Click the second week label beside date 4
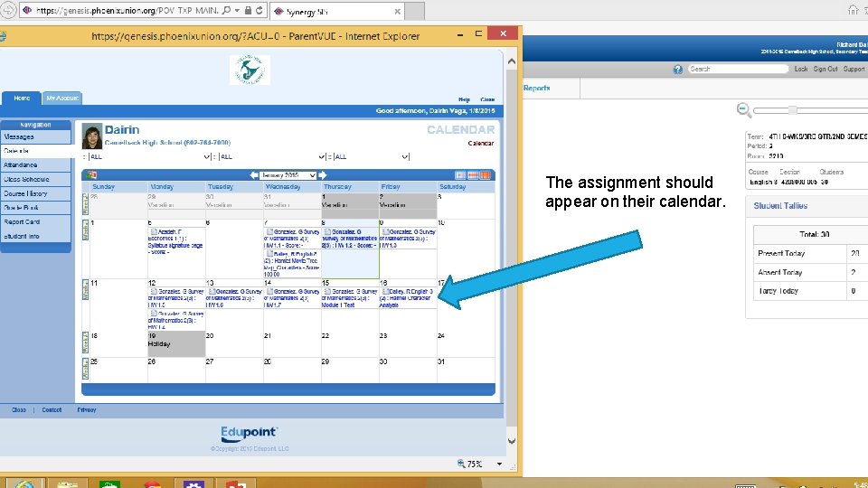The width and height of the screenshot is (868, 488). (85, 230)
